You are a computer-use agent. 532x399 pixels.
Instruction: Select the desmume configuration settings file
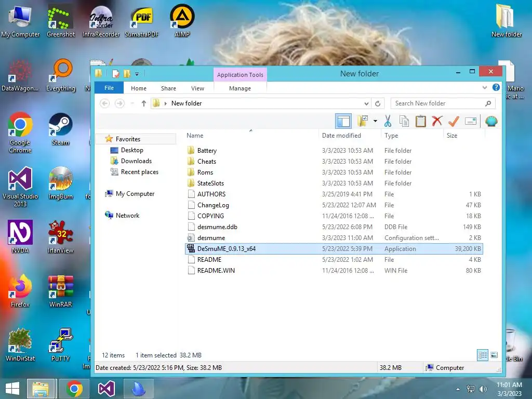[x=211, y=237]
